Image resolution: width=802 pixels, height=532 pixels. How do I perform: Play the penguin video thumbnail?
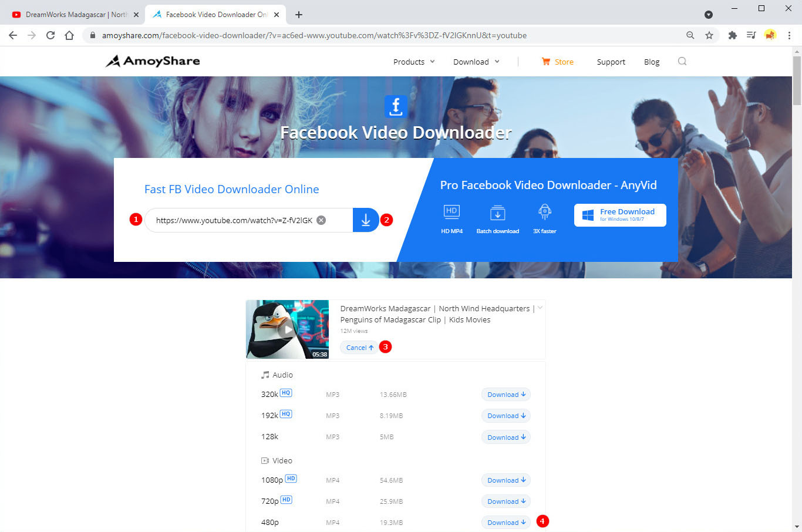click(287, 329)
